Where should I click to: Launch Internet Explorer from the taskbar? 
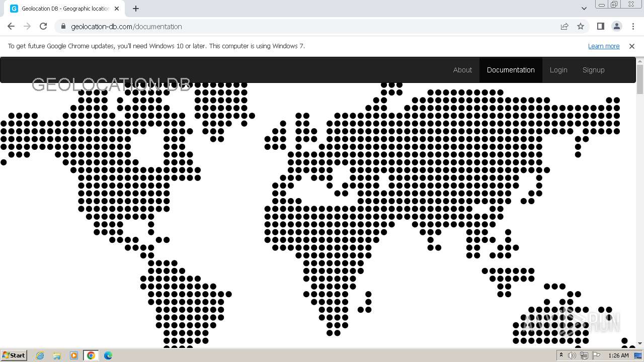[40, 355]
